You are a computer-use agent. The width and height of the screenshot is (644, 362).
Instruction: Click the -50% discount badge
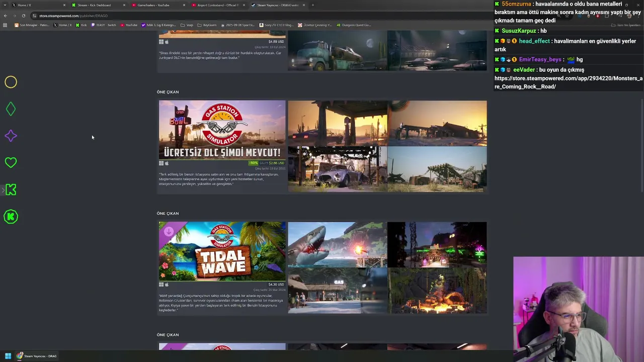(x=253, y=163)
